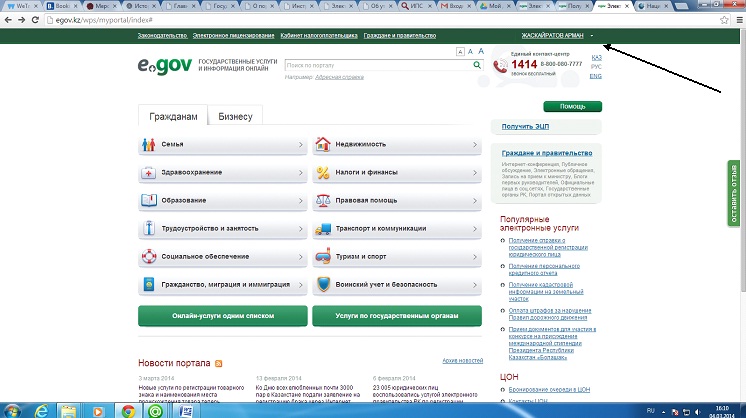This screenshot has height=418, width=746.
Task: Open the Здравоохранение first-aid kit icon
Action: [x=148, y=173]
